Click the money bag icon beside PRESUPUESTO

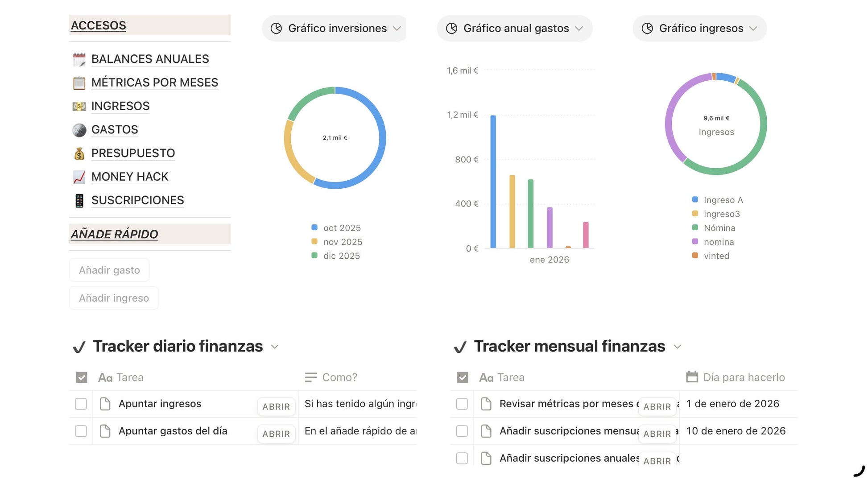click(79, 153)
